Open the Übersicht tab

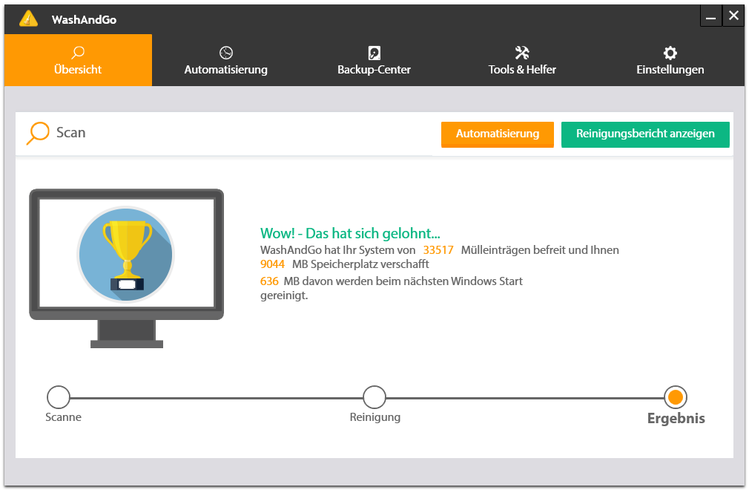coord(78,60)
